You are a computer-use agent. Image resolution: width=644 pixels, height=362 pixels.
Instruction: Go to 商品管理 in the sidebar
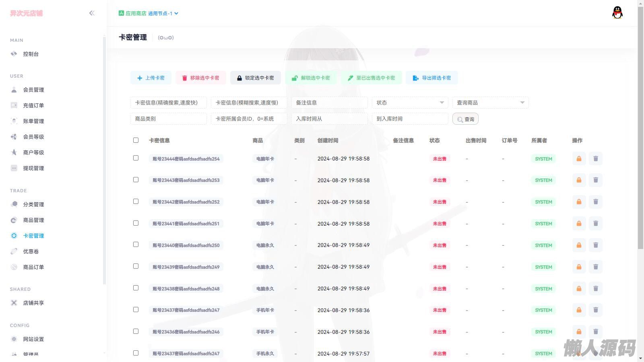click(x=33, y=220)
